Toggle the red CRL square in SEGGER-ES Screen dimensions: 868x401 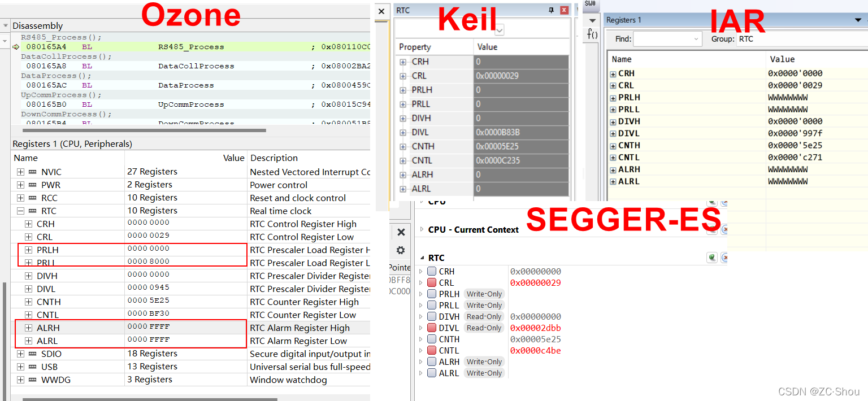tap(432, 283)
